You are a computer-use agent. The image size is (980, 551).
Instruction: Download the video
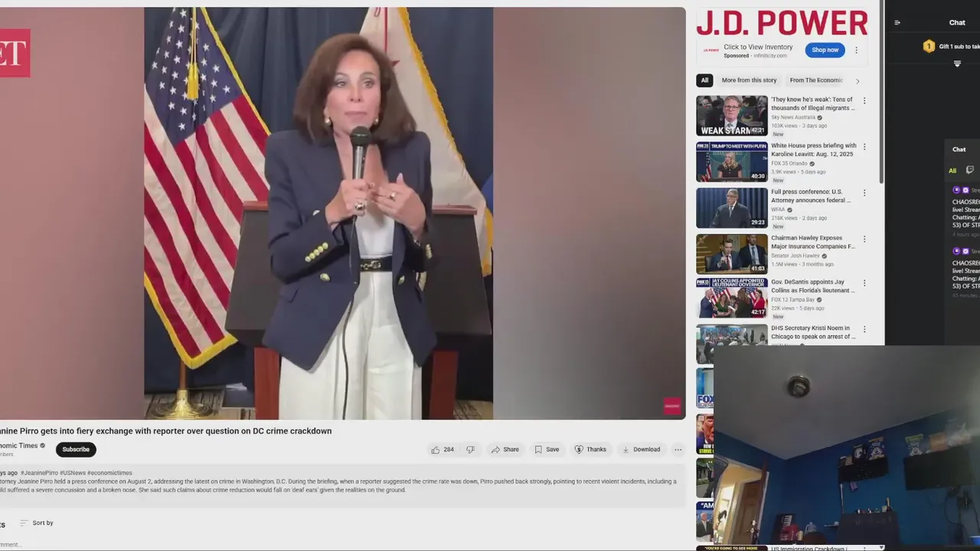point(641,449)
